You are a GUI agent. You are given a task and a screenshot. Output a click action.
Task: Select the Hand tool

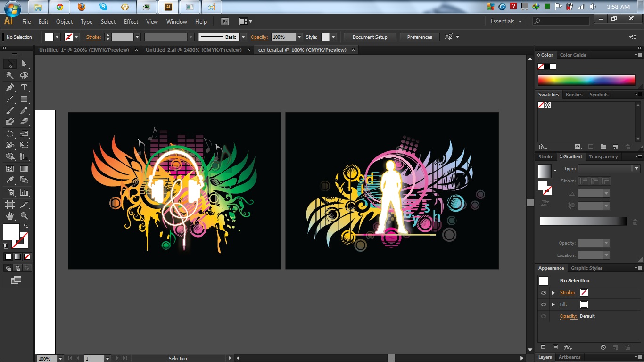(9, 216)
